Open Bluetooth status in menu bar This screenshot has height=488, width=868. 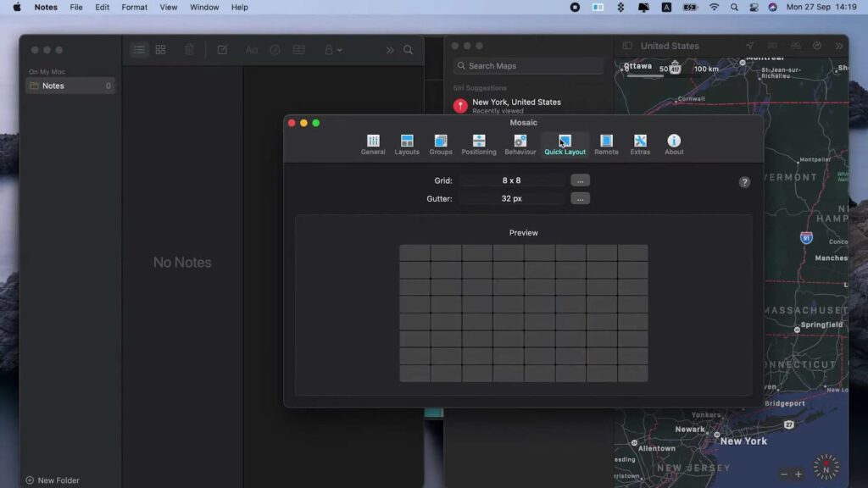620,7
